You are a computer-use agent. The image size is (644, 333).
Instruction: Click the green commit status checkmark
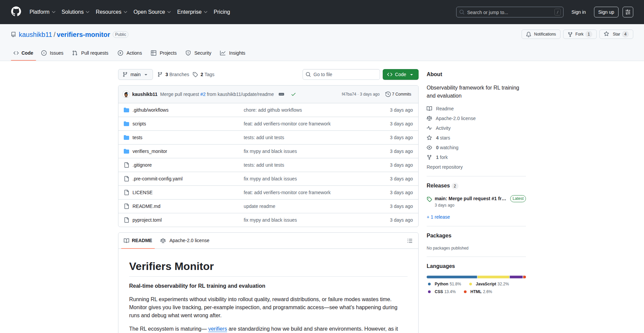tap(293, 94)
